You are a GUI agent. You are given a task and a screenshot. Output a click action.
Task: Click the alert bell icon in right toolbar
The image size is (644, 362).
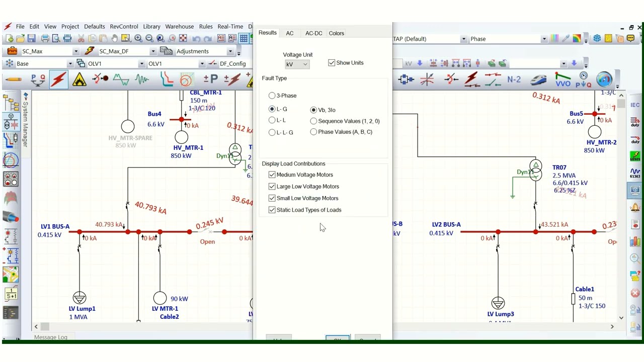(x=635, y=208)
